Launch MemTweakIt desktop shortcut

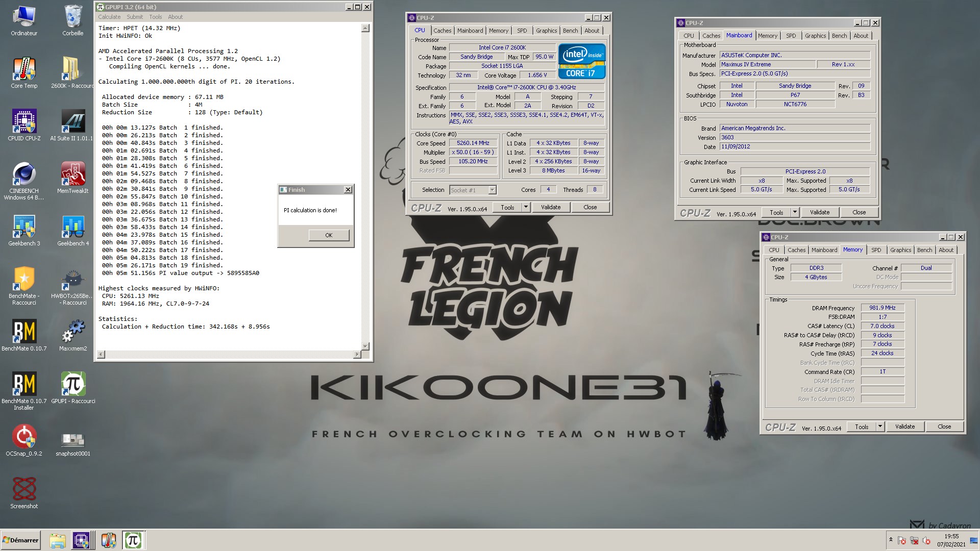[x=73, y=178]
